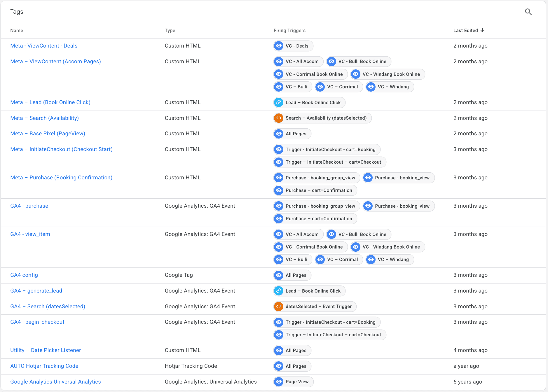Open cart=Booking trigger in Meta InitiateCheckout row
Image resolution: width=548 pixels, height=392 pixels.
(x=327, y=149)
